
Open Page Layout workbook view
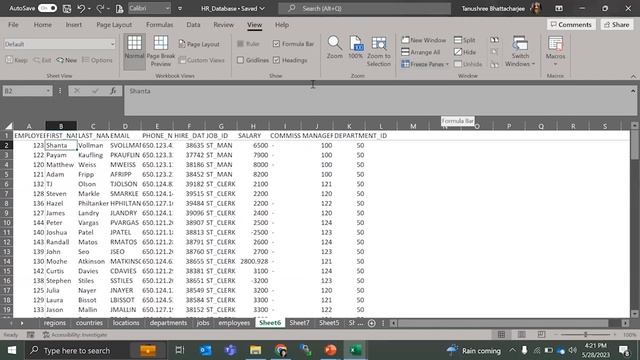(x=199, y=44)
